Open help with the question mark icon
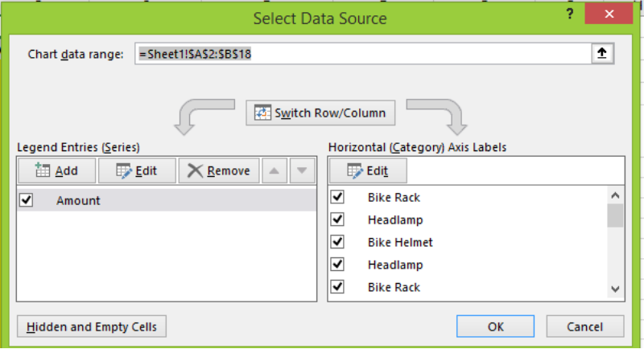 [570, 14]
